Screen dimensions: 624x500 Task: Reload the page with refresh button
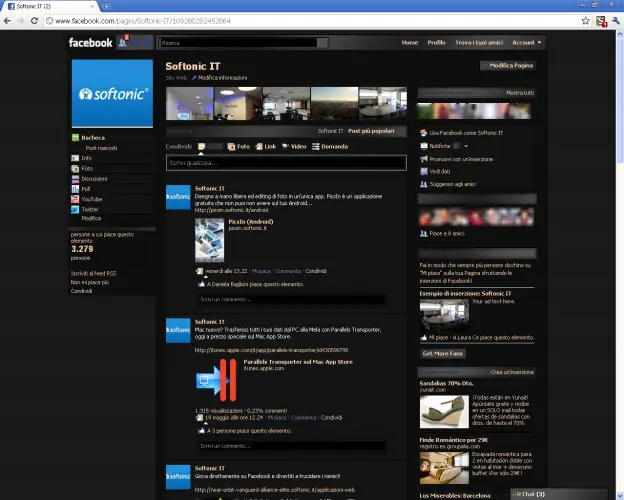pos(34,21)
